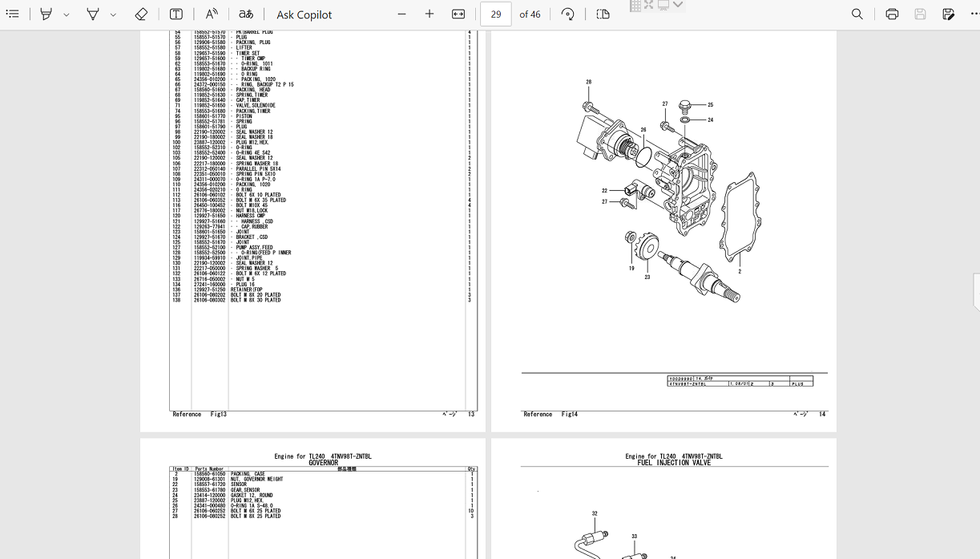Click 'GASKET 12, ROUND' in the governor table
The width and height of the screenshot is (980, 559).
click(x=252, y=496)
